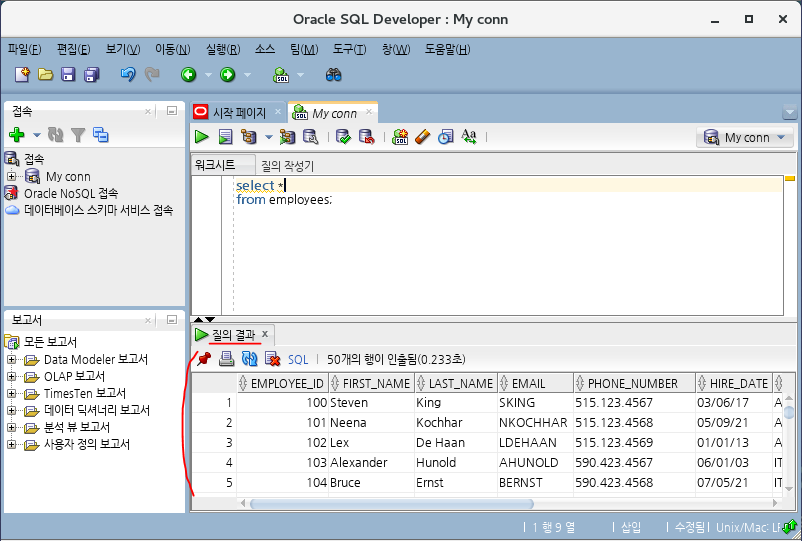Clear worksheet with the eraser icon
Screen dimensions: 802x541
point(423,137)
